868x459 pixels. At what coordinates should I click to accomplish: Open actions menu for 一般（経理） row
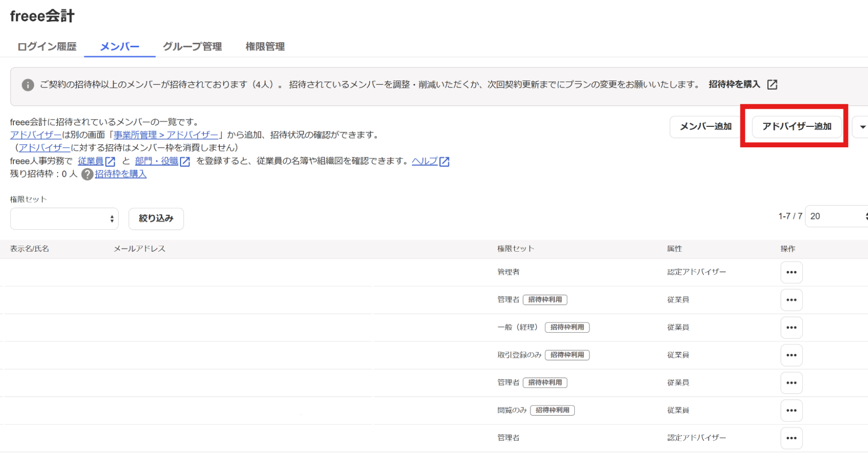[792, 327]
